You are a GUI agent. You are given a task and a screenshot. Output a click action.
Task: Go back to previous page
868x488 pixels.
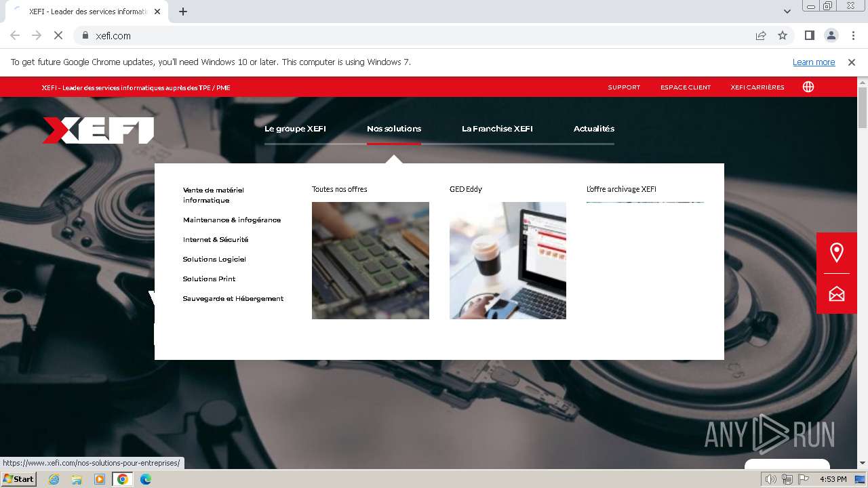click(x=15, y=35)
